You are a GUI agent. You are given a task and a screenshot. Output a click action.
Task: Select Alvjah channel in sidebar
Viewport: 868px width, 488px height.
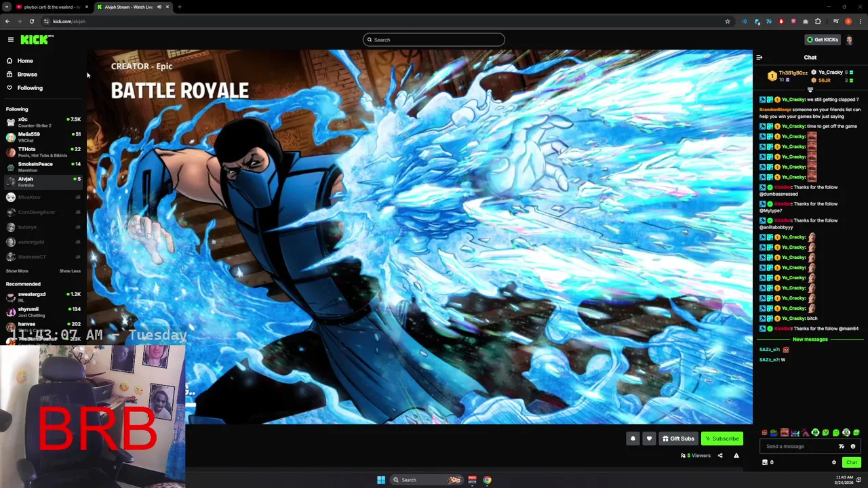pos(42,182)
